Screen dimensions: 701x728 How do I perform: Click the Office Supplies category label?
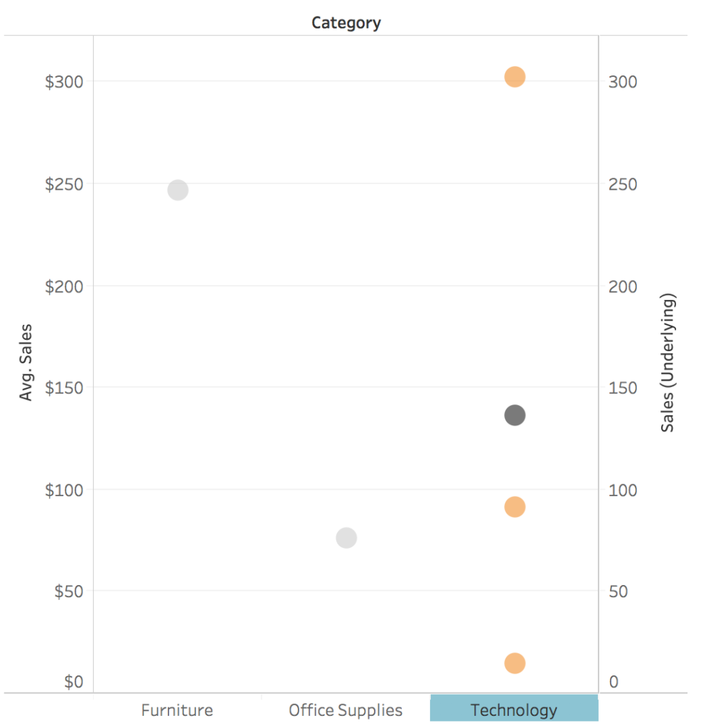coord(346,710)
